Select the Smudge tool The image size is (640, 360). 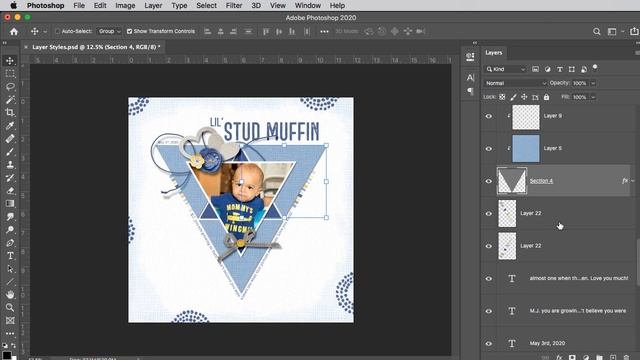click(10, 217)
